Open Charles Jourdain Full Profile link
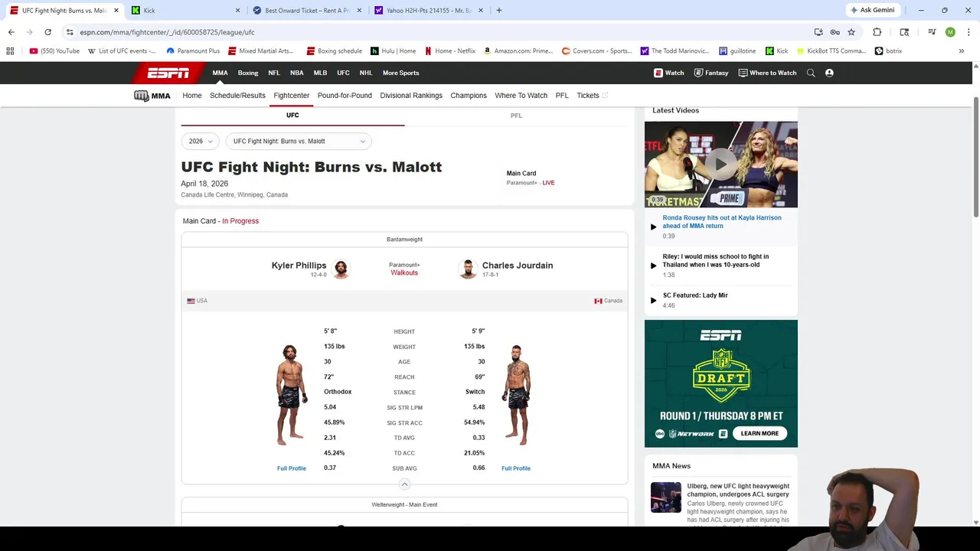980x551 pixels. point(516,468)
